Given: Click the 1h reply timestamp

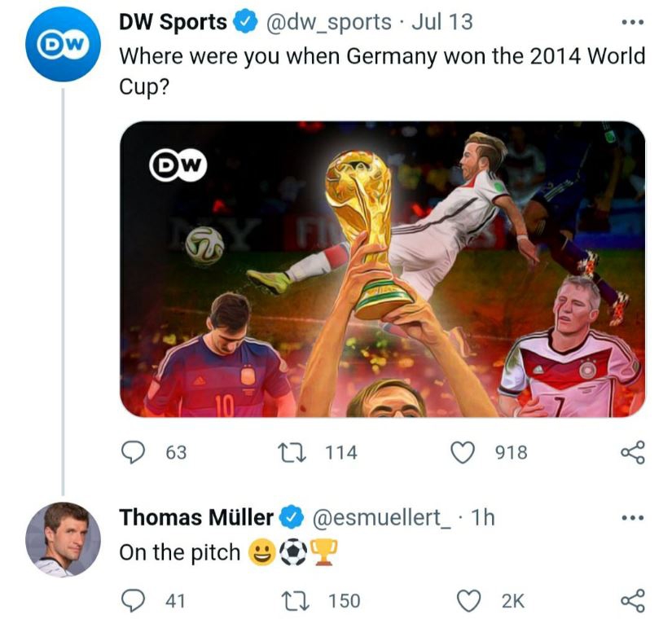Looking at the screenshot, I should click(483, 517).
